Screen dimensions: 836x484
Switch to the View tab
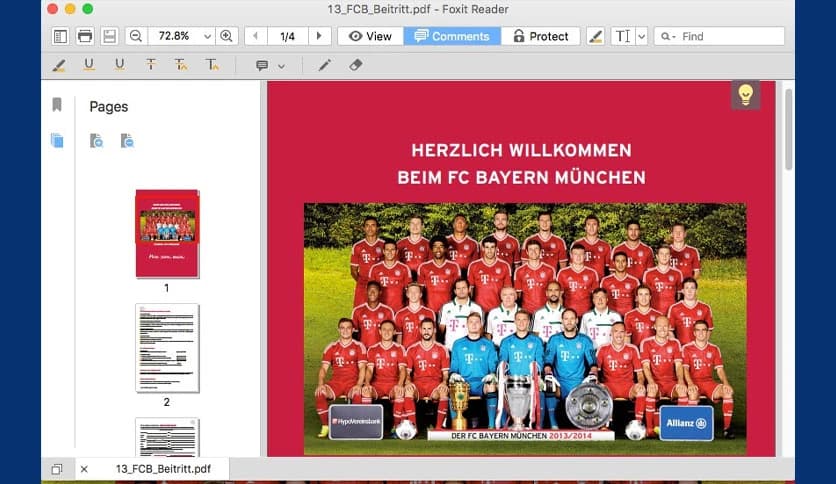tap(370, 36)
